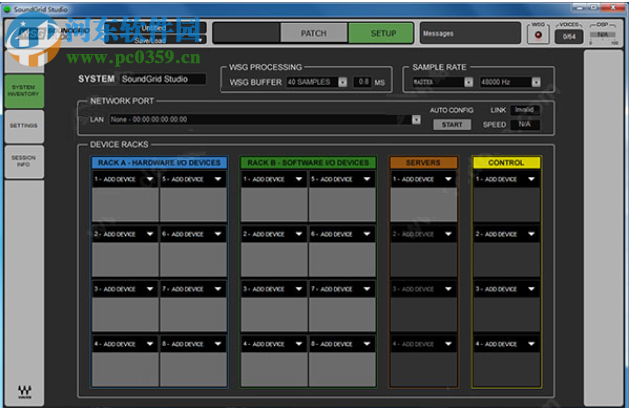
Task: Open Rack A slot 3 Add Device arrow
Action: tap(150, 289)
